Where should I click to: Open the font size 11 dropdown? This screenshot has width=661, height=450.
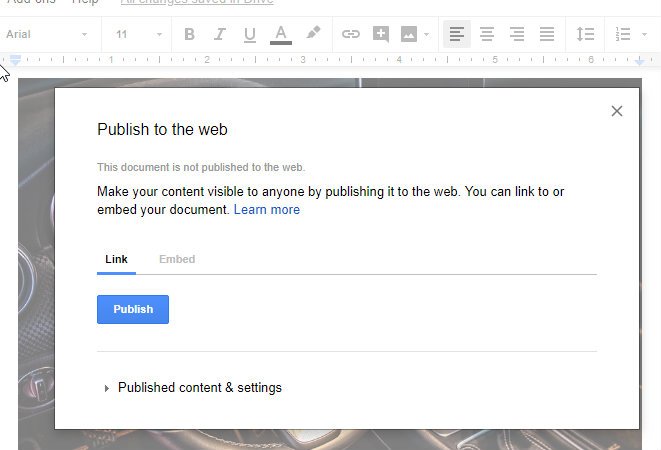click(139, 35)
